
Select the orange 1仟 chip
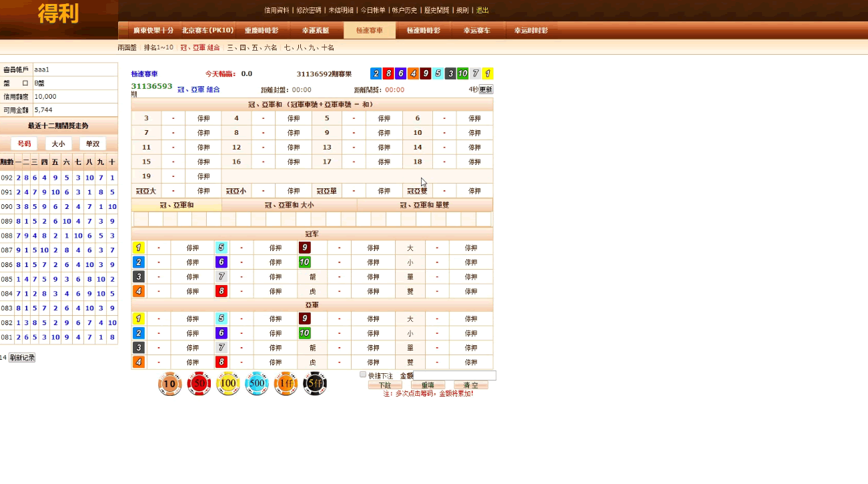(286, 384)
